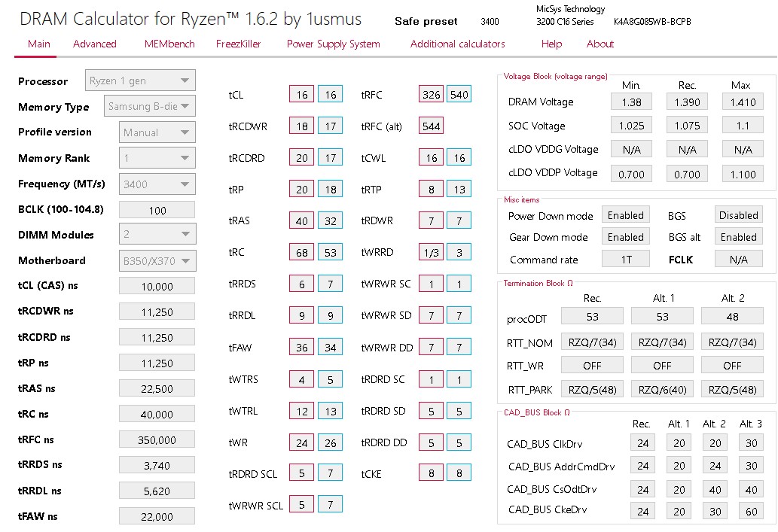The width and height of the screenshot is (778, 532).
Task: Click cLDO VDDP Voltage Max value 1.100
Action: click(743, 174)
